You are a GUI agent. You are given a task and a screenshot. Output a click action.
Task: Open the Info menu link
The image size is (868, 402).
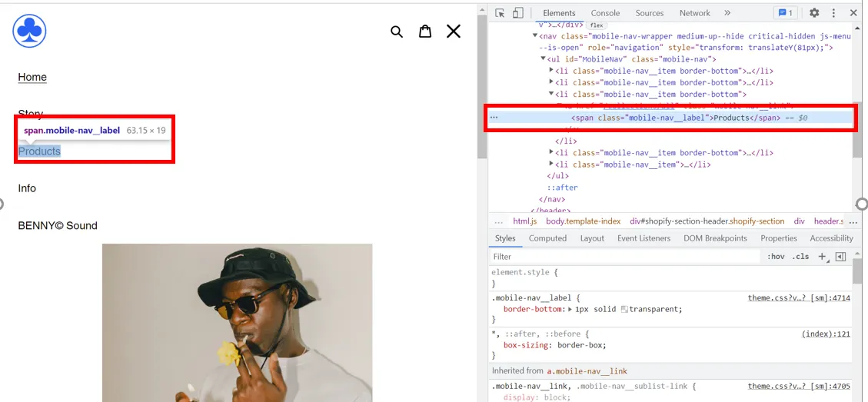point(27,188)
